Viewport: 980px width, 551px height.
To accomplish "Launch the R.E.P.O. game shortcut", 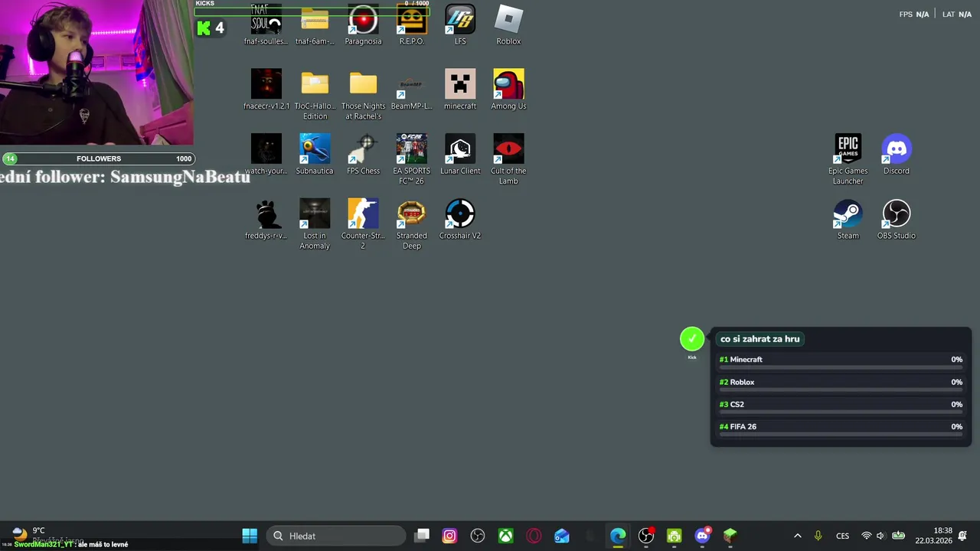I will coord(411,24).
